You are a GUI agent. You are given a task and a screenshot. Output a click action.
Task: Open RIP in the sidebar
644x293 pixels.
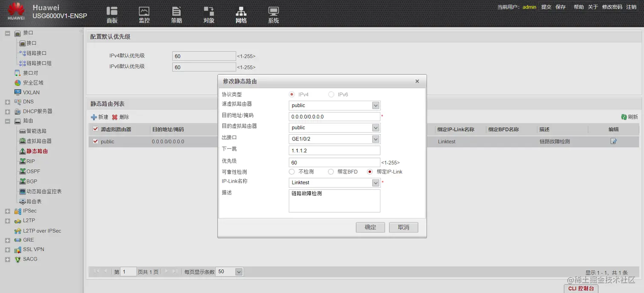pos(31,162)
